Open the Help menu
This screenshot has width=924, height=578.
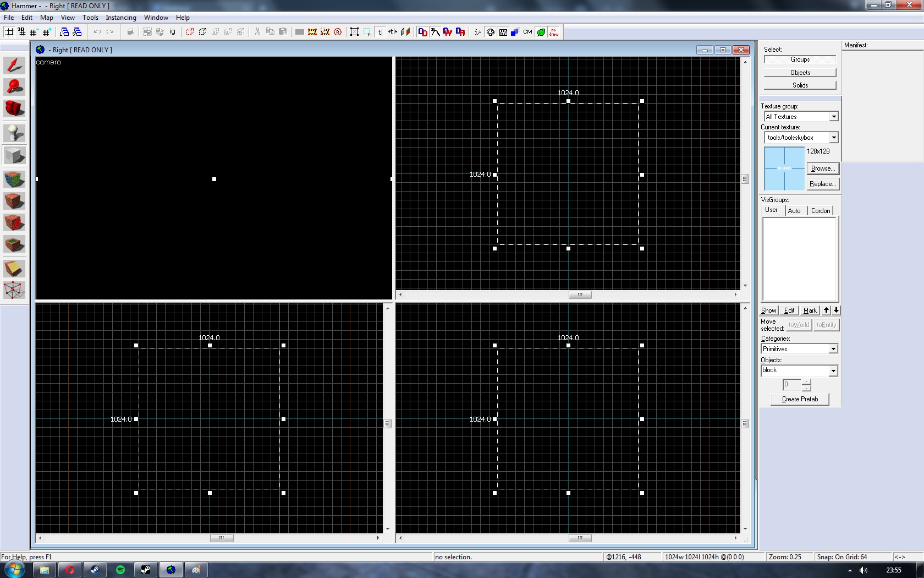(183, 18)
